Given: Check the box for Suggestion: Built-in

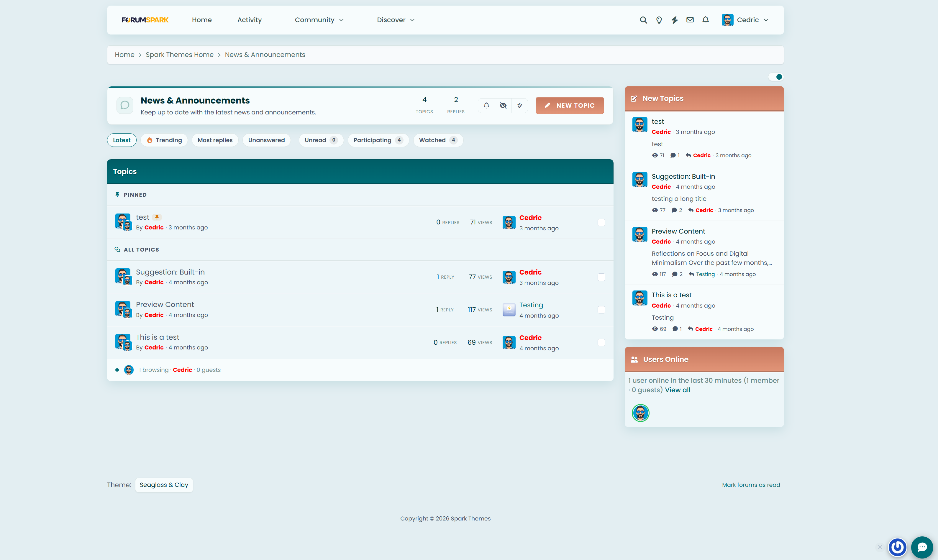Looking at the screenshot, I should coord(601,277).
